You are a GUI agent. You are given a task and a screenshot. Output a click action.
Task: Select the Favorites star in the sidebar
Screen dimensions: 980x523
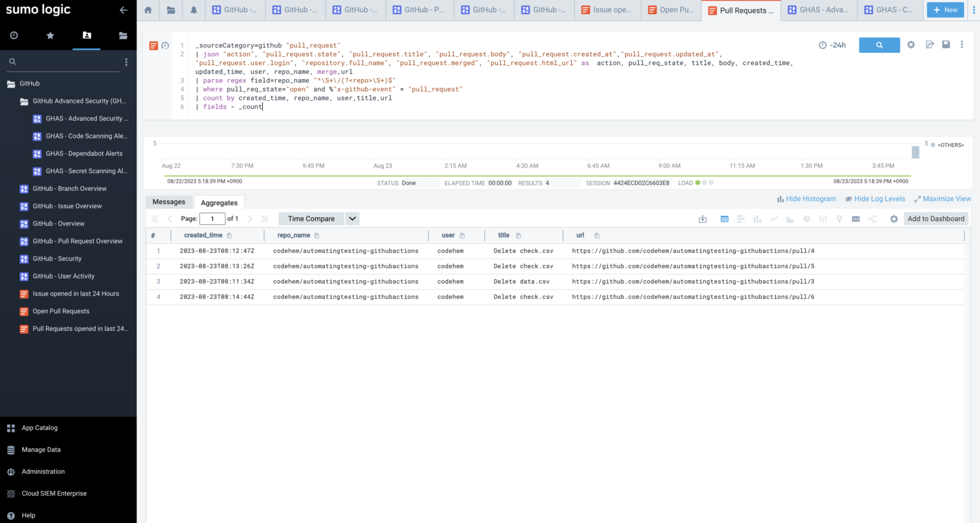50,36
